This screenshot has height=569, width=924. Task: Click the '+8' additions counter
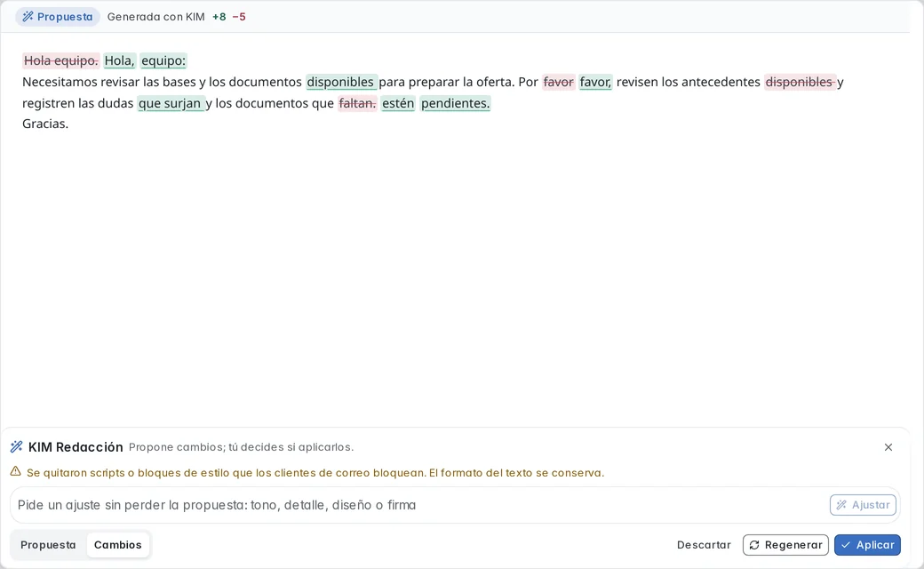pyautogui.click(x=219, y=17)
